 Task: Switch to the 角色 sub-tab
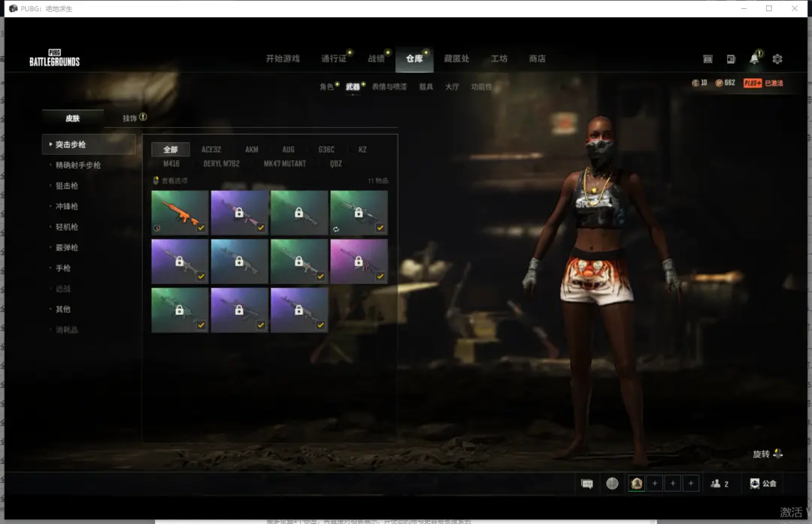[x=326, y=86]
